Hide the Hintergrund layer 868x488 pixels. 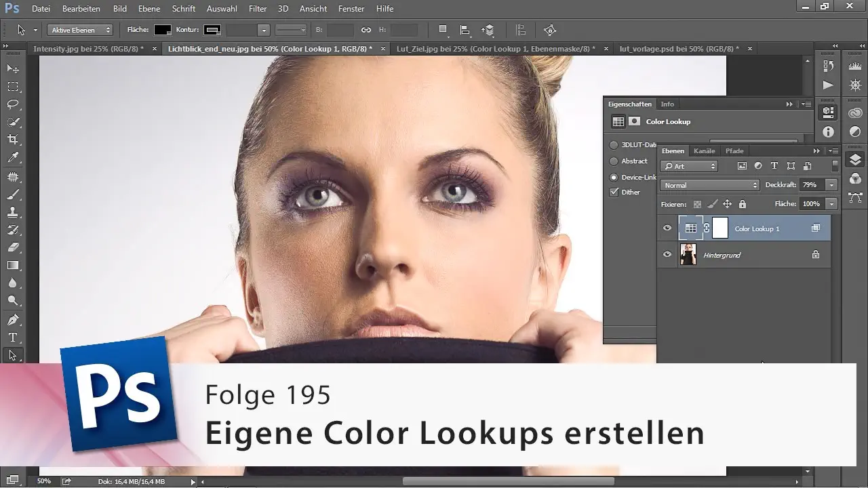668,254
